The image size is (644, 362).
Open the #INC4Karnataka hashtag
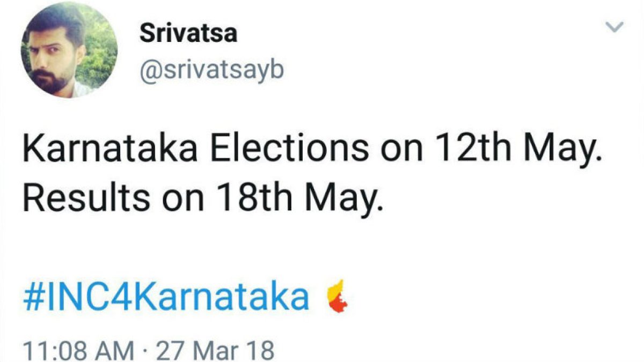click(166, 298)
